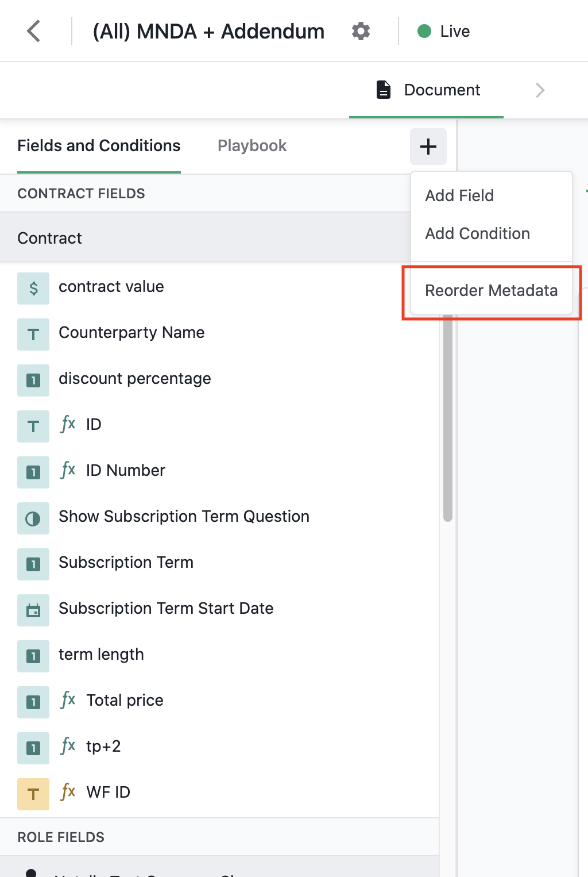Click the half-circle icon for Show Subscription Term Question
The image size is (588, 877).
point(33,518)
